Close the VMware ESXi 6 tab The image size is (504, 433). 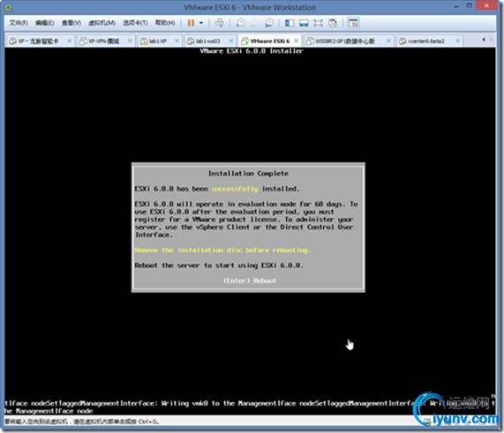point(297,41)
